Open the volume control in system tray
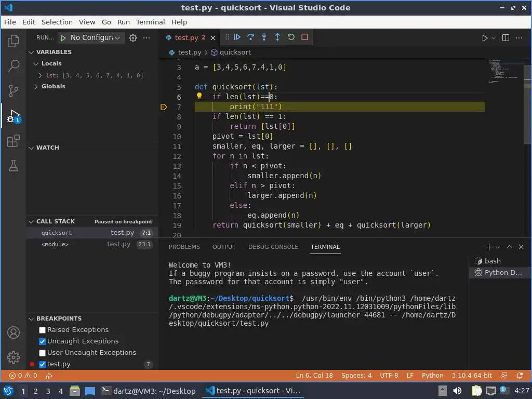 pyautogui.click(x=457, y=391)
